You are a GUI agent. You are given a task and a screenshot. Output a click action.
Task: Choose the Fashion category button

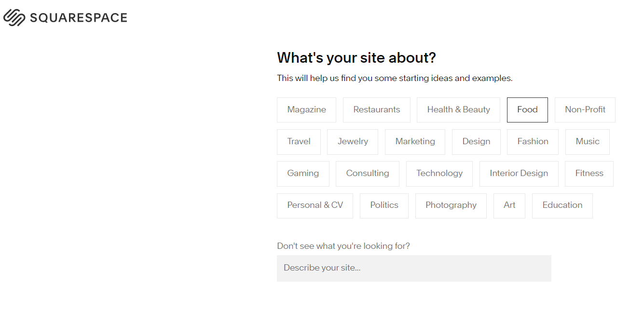pos(533,142)
